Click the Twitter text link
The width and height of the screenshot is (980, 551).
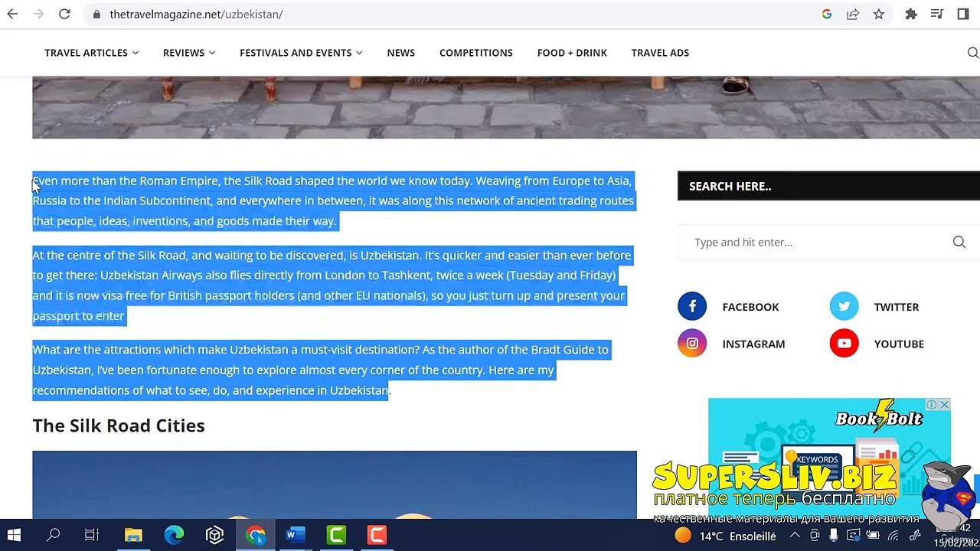tap(897, 307)
